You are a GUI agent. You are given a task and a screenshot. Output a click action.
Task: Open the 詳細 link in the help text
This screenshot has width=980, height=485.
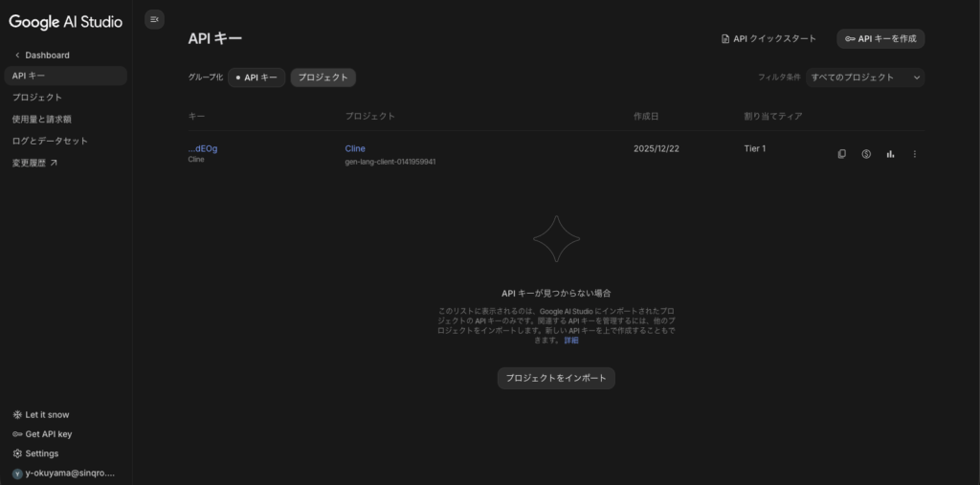[x=571, y=341]
